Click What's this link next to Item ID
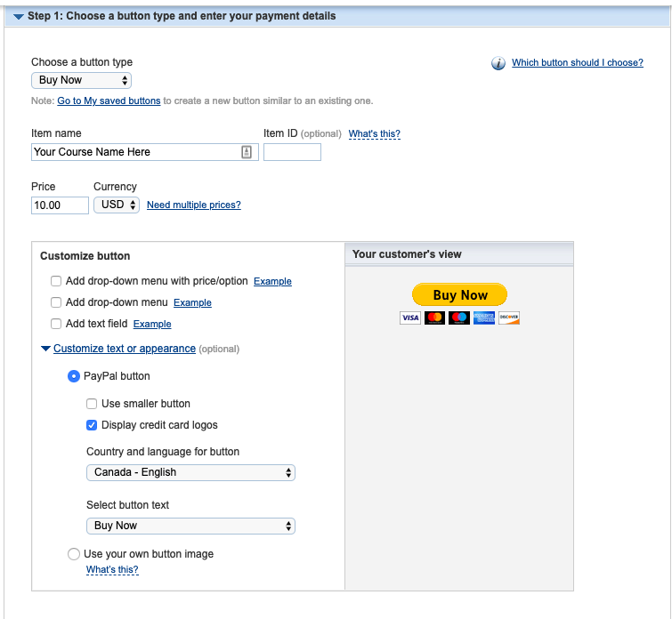The height and width of the screenshot is (619, 672). 374,133
